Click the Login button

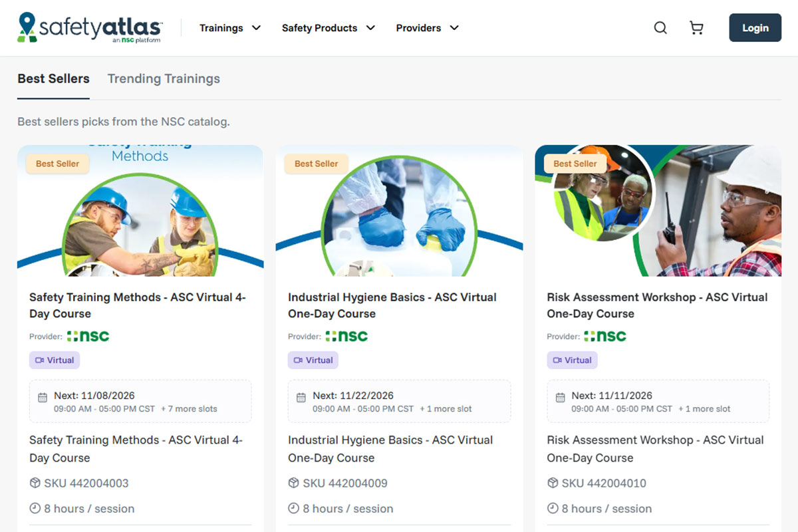tap(755, 28)
